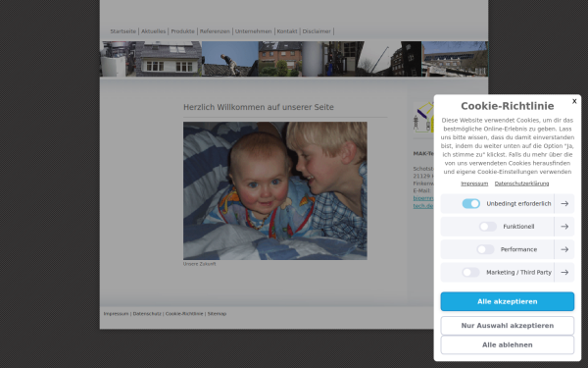This screenshot has width=588, height=368.
Task: Click footer Impressum link
Action: (x=116, y=314)
